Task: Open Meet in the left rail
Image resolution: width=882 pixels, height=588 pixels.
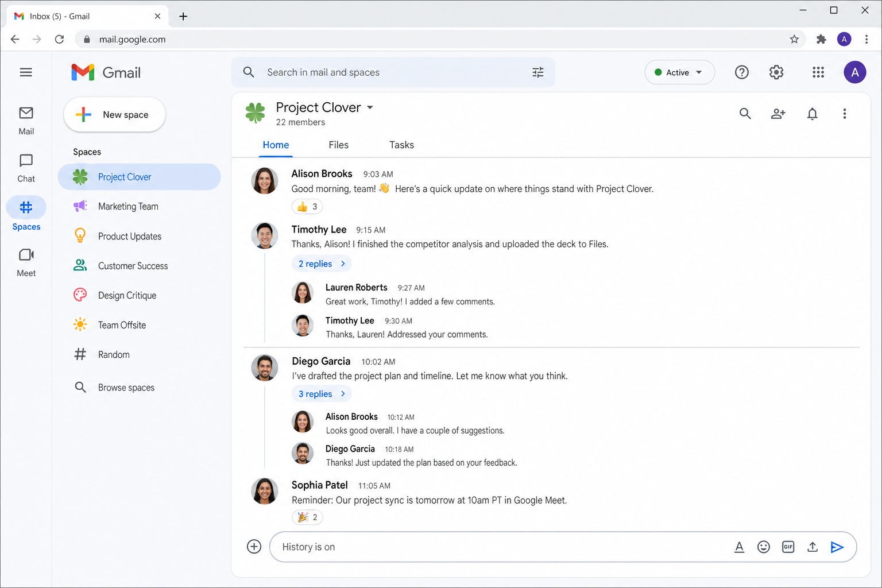Action: tap(26, 262)
